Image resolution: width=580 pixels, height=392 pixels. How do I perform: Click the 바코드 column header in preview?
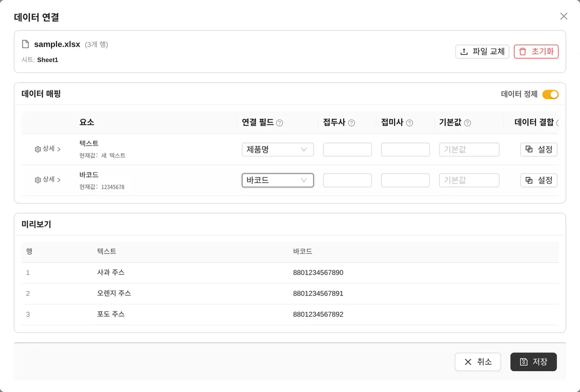[303, 252]
